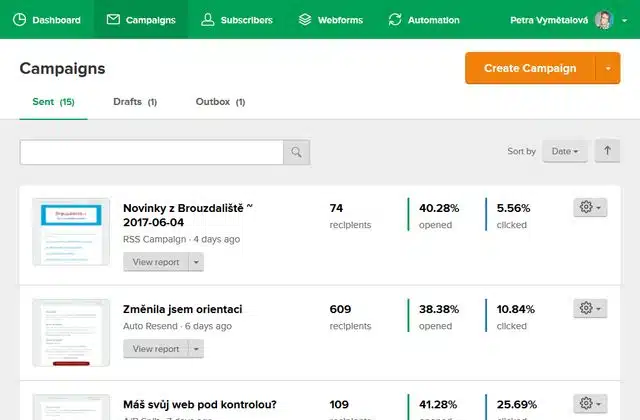This screenshot has height=420, width=640.
Task: Click Petra Vymětalová's avatar picture
Action: point(604,20)
